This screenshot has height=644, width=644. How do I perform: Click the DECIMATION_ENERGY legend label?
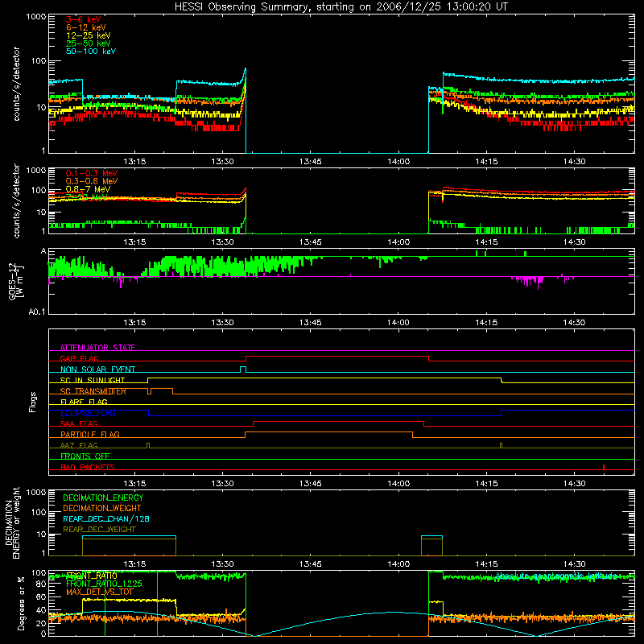click(103, 497)
